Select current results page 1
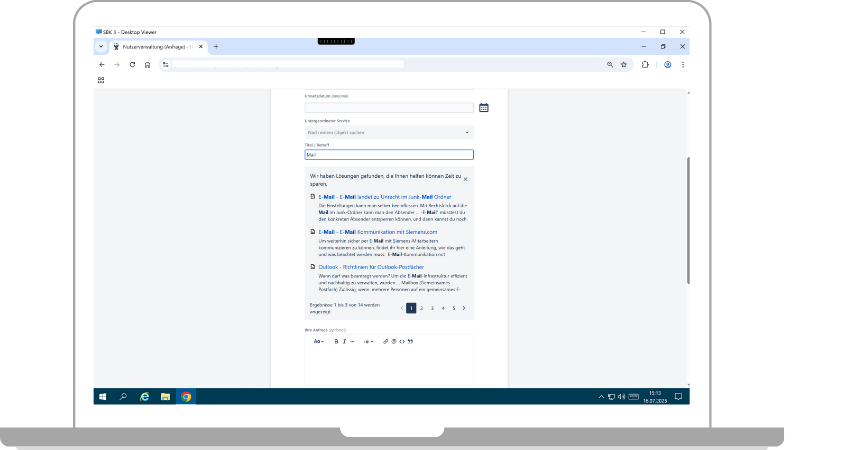 point(411,308)
